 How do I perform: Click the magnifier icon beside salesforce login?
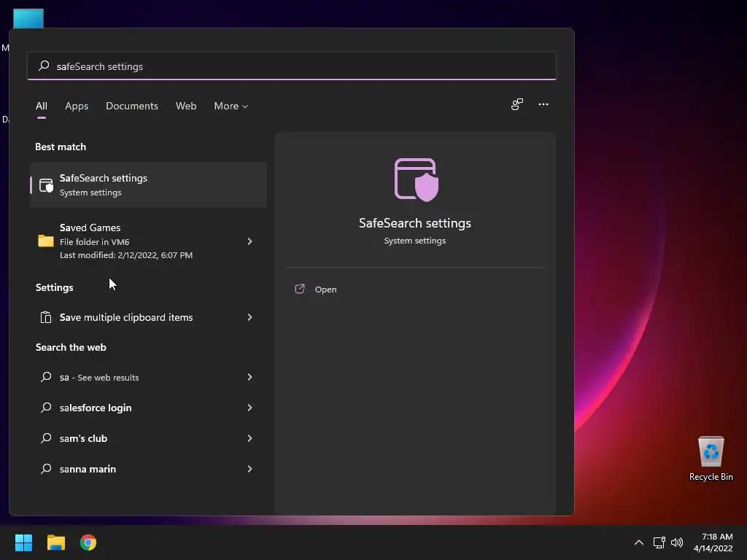[x=46, y=408]
